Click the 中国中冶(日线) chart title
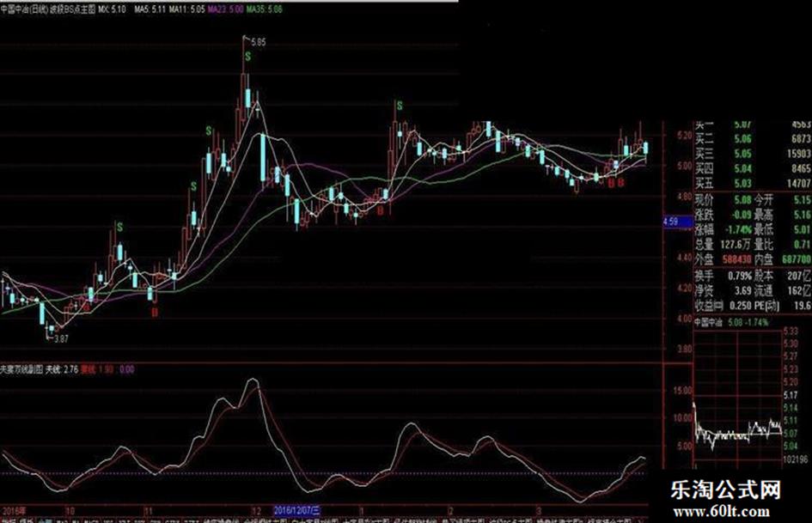This screenshot has height=523, width=812. (24, 9)
